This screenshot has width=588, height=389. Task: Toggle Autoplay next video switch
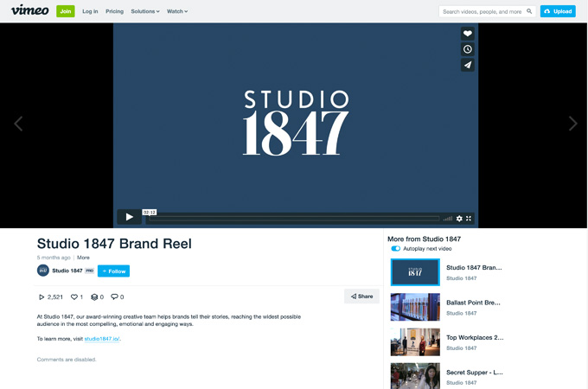click(x=396, y=248)
